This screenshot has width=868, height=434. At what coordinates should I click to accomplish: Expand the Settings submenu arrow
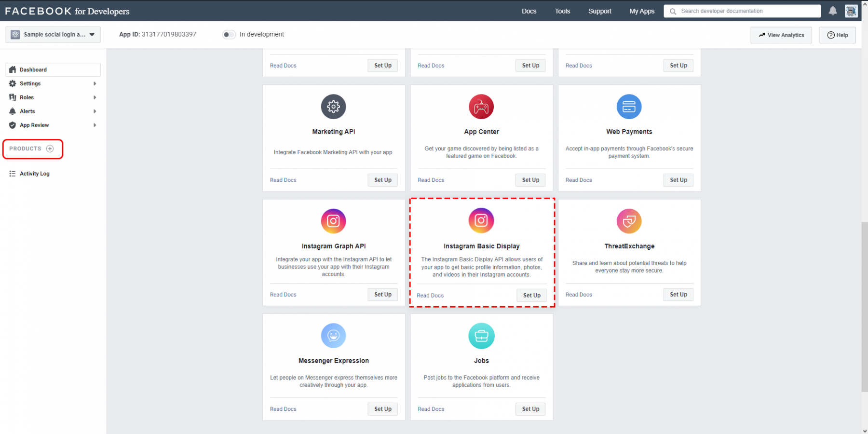(95, 83)
